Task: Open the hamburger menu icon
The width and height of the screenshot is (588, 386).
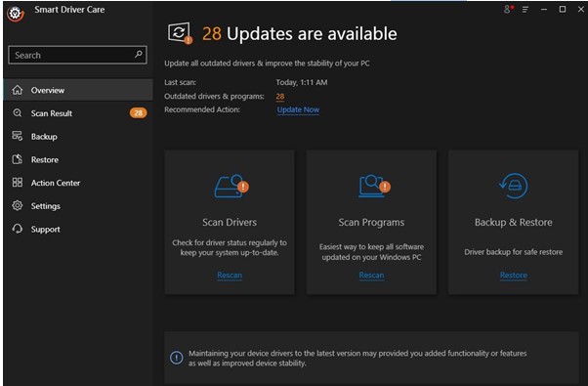Action: [x=525, y=10]
